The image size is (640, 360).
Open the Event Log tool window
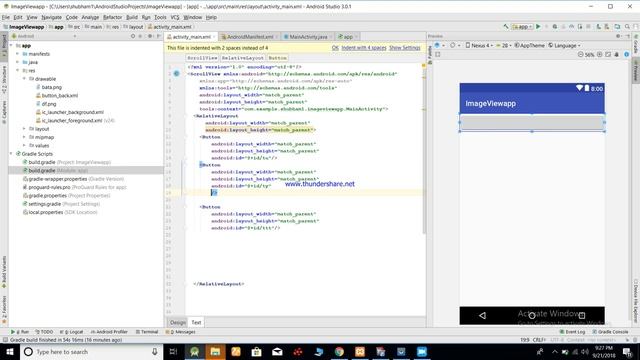pyautogui.click(x=573, y=332)
